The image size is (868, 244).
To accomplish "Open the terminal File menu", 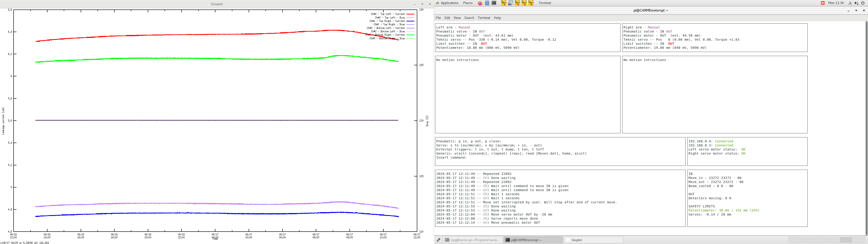I will coord(438,18).
